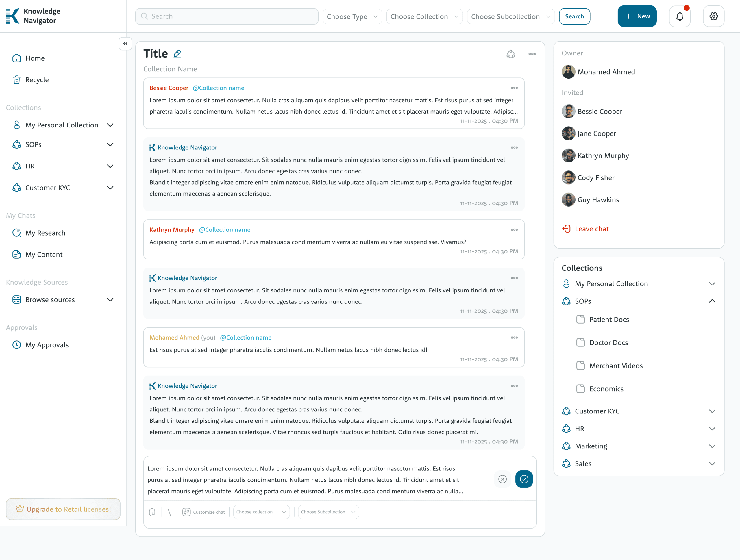Click the collection share icon beside title

tap(510, 54)
